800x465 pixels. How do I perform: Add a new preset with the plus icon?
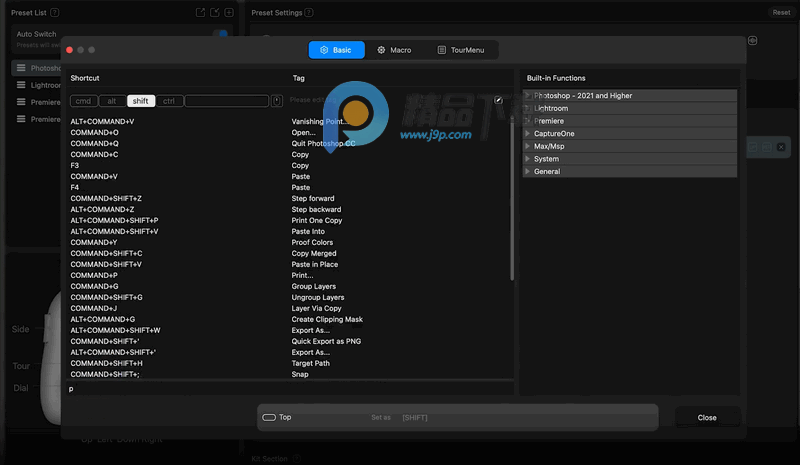click(229, 12)
